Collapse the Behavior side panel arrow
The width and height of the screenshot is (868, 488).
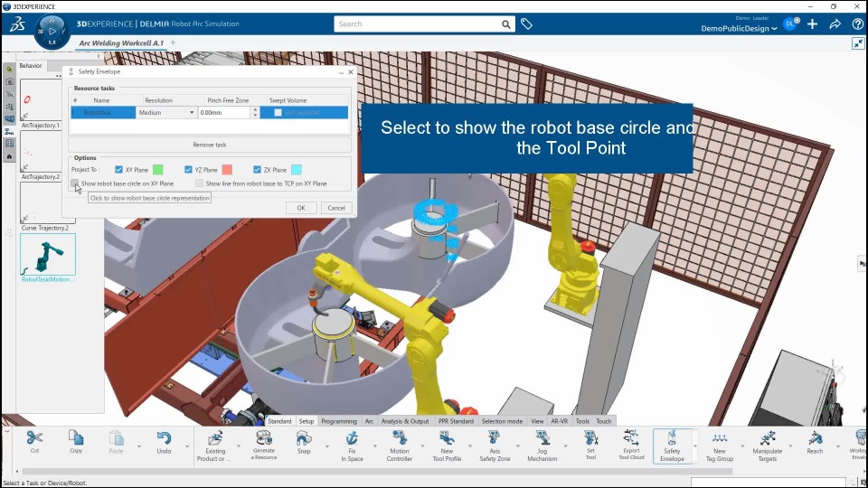[x=99, y=56]
